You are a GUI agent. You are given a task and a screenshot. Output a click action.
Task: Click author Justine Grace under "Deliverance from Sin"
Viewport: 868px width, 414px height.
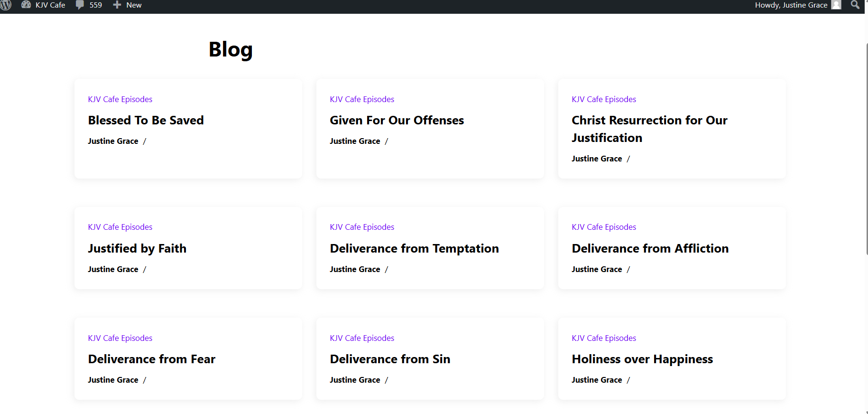355,380
